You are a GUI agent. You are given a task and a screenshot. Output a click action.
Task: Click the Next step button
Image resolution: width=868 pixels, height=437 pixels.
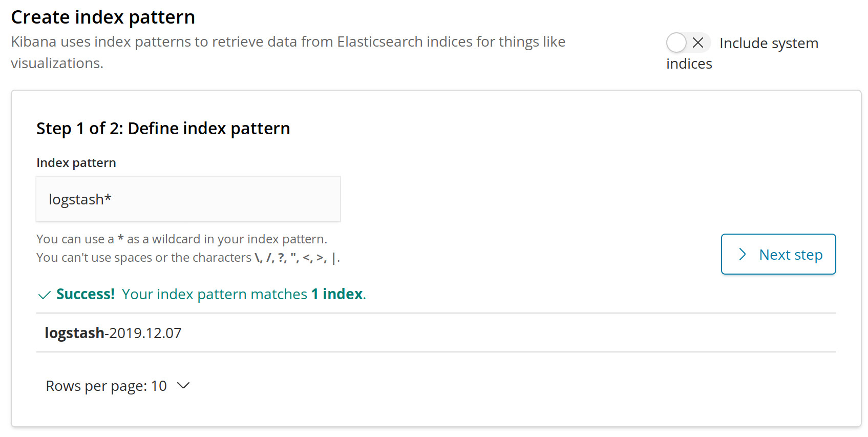[778, 254]
